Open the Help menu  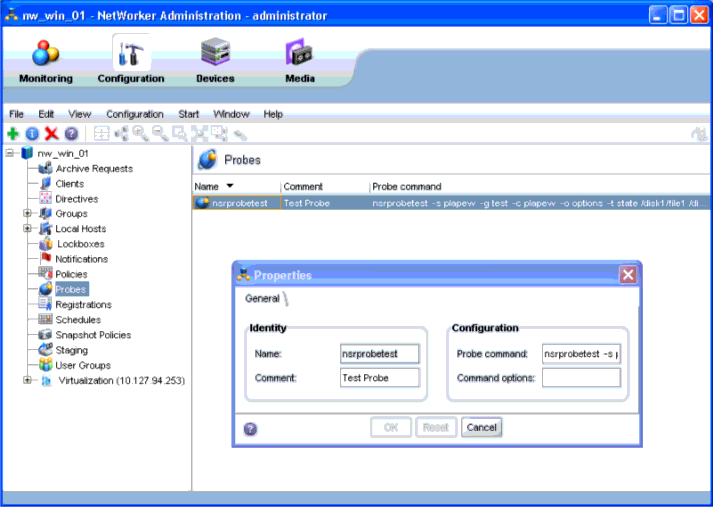(273, 114)
